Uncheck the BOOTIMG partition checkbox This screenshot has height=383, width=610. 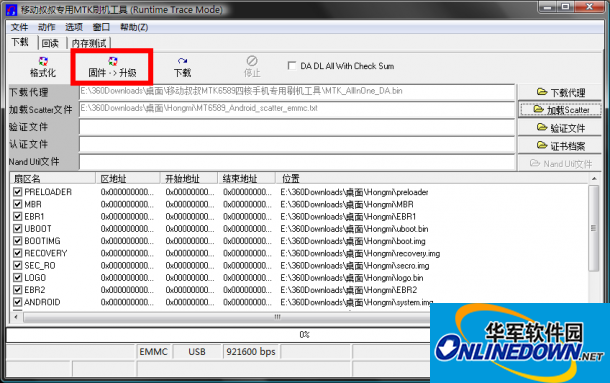tap(18, 241)
